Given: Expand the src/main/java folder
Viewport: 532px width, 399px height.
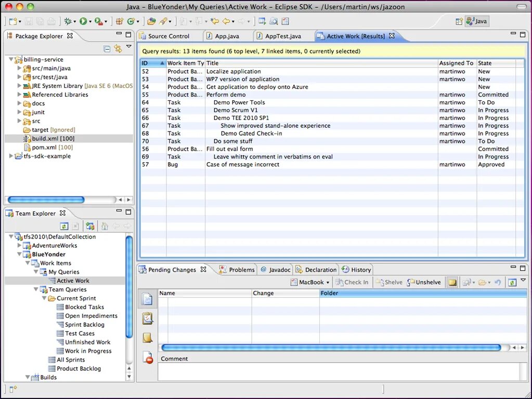Looking at the screenshot, I should 19,68.
